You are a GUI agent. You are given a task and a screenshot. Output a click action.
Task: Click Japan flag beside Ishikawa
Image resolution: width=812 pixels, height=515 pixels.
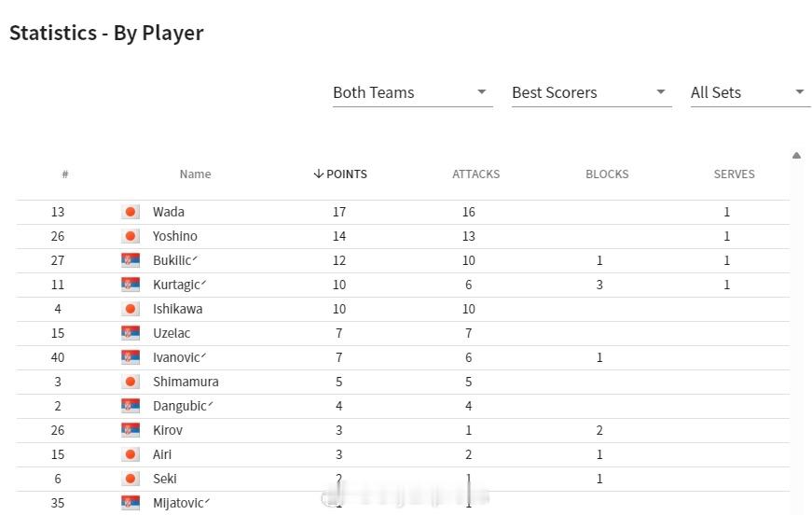pos(131,309)
